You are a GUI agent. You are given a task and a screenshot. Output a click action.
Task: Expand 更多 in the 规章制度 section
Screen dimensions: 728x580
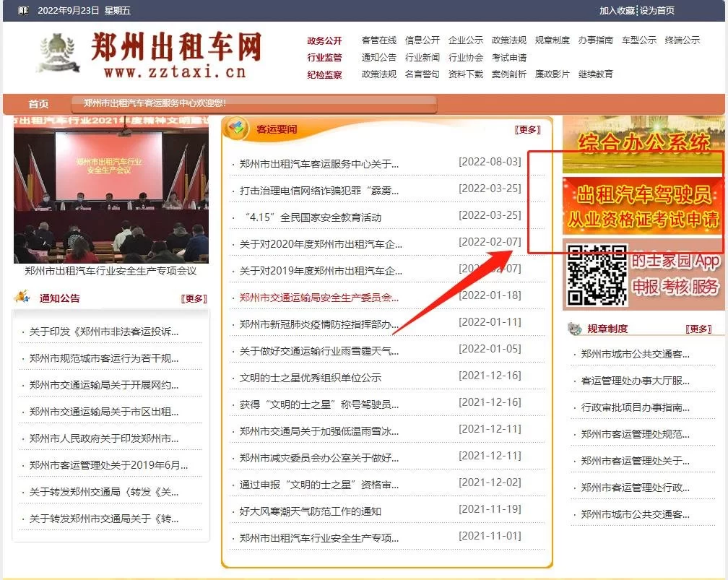coord(698,329)
